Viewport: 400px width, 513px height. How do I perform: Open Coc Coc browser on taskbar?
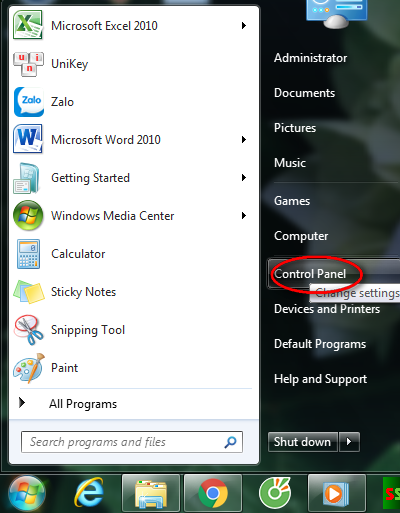point(275,493)
